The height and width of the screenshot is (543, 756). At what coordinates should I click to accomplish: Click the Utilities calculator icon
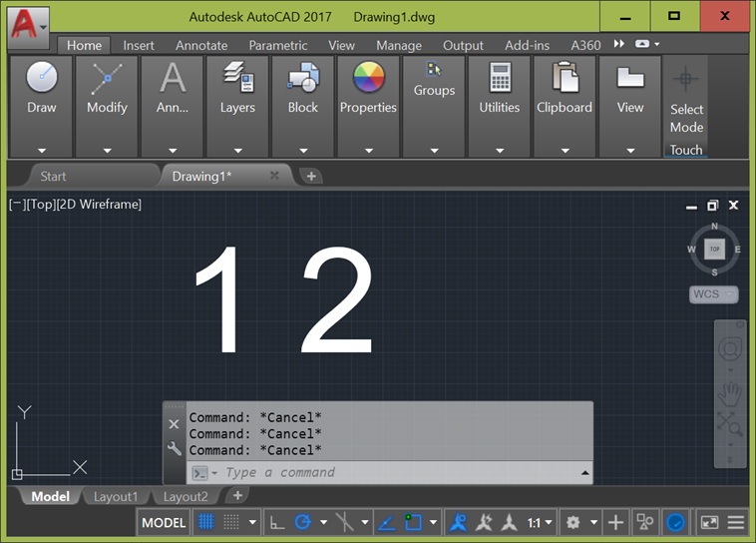tap(500, 78)
